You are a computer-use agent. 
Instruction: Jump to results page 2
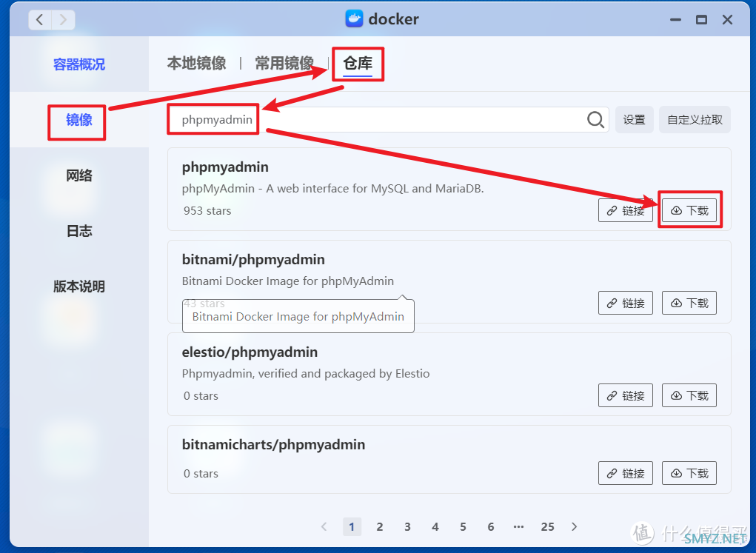[380, 526]
